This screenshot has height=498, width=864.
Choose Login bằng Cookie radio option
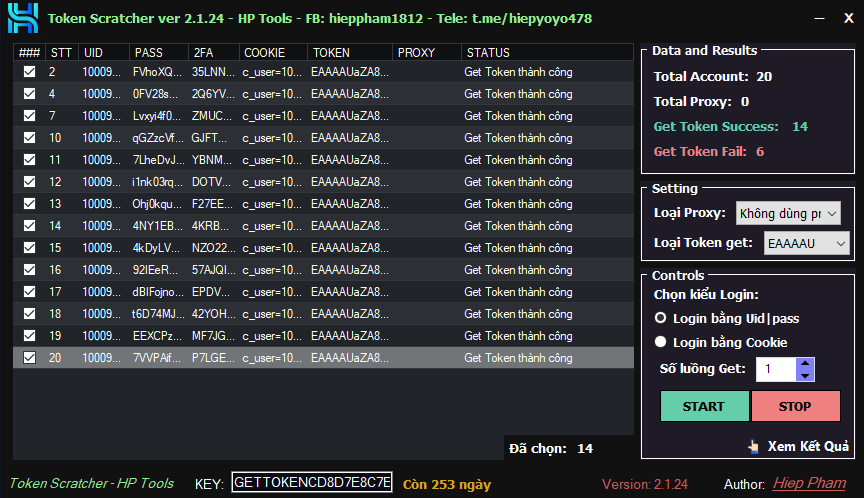660,342
